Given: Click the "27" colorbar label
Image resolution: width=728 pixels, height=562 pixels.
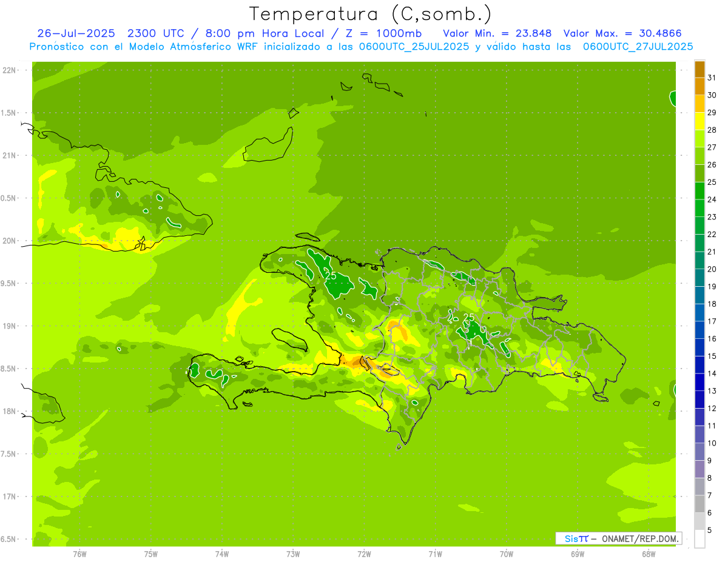Looking at the screenshot, I should (x=712, y=147).
